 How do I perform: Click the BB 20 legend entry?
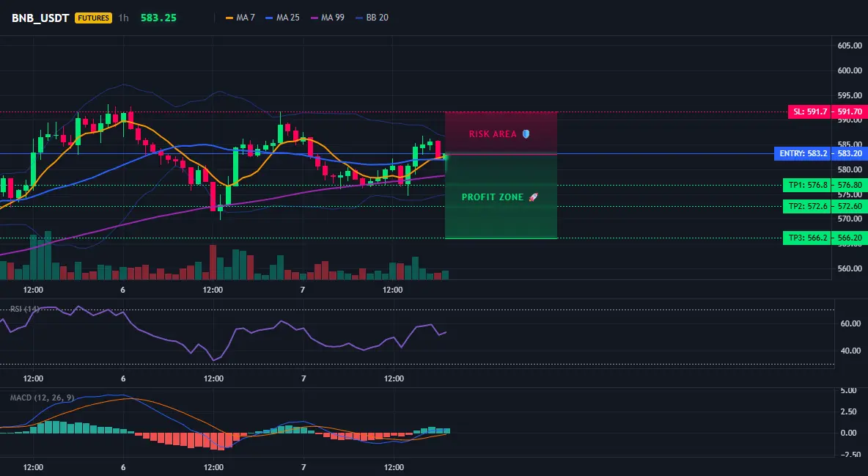pos(372,18)
